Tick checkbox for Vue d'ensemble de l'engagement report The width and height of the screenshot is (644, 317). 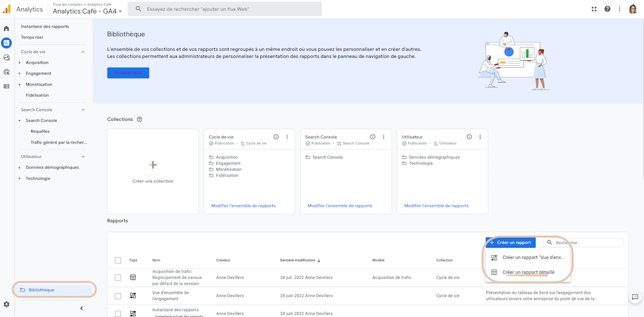click(x=118, y=296)
